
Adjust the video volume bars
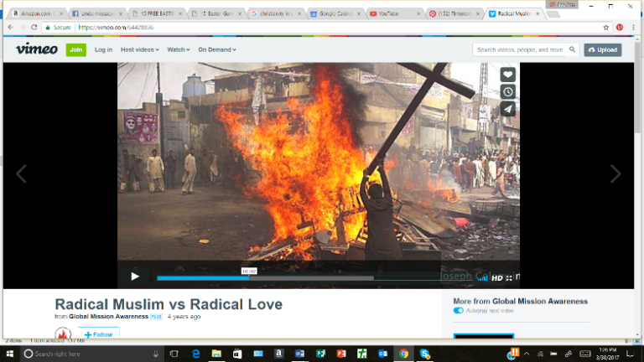pyautogui.click(x=482, y=277)
